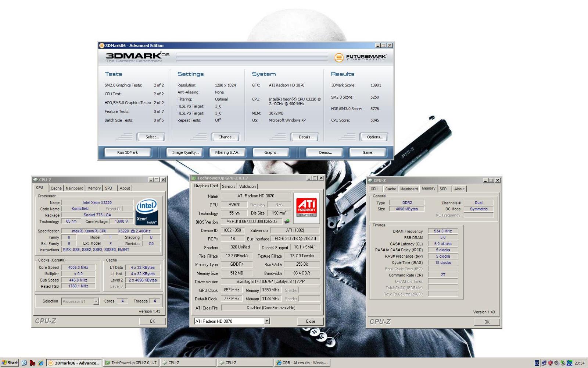Click the Futuremark Corporation logo
This screenshot has height=368, width=588.
click(360, 57)
